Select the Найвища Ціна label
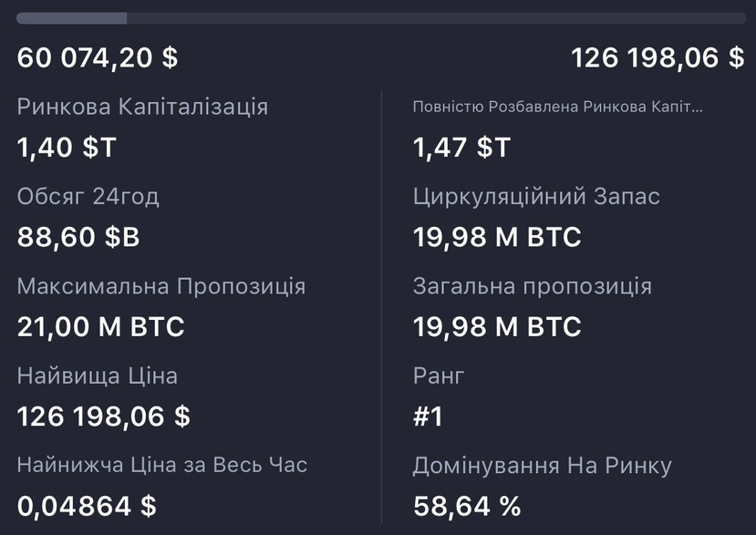Viewport: 756px width, 535px height. coord(98,376)
